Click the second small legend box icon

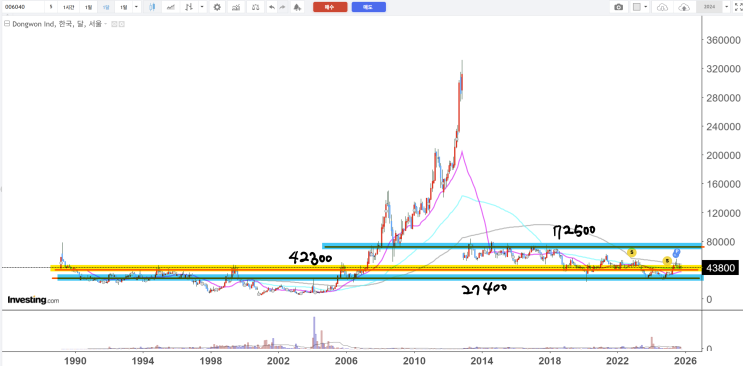coord(121,24)
